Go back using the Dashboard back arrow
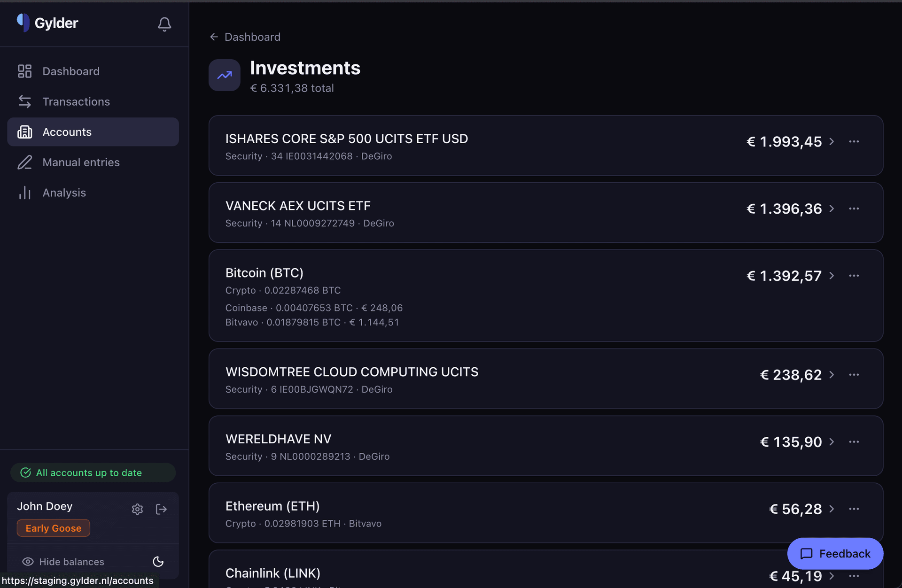This screenshot has height=588, width=902. [214, 37]
